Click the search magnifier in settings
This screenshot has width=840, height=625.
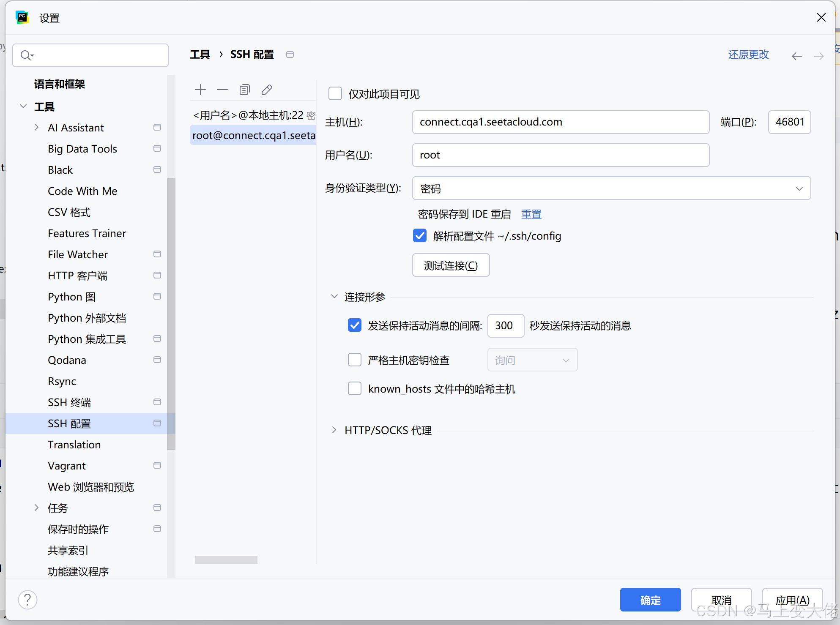tap(26, 55)
